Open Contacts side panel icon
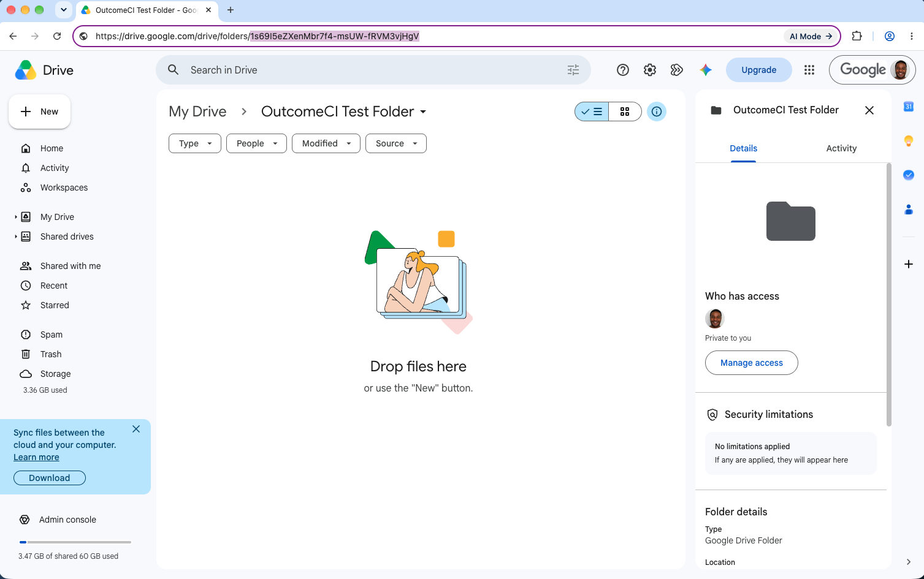Screen dimensions: 924x579 [909, 210]
